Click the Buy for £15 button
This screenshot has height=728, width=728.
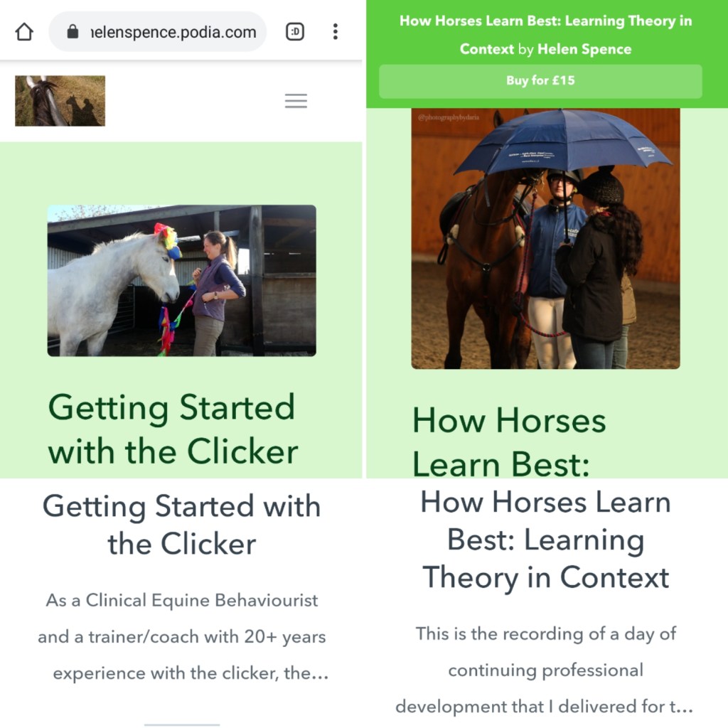click(540, 81)
